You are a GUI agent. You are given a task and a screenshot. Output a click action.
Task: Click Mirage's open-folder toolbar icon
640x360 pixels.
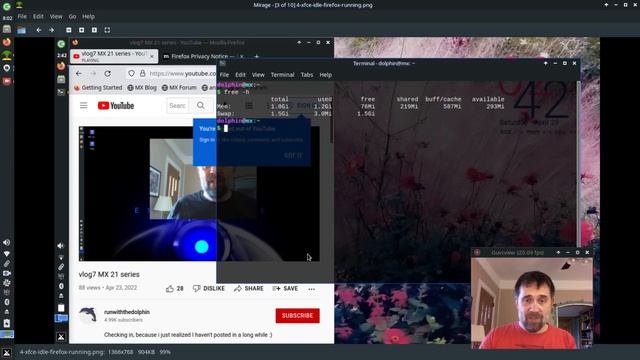point(22,30)
